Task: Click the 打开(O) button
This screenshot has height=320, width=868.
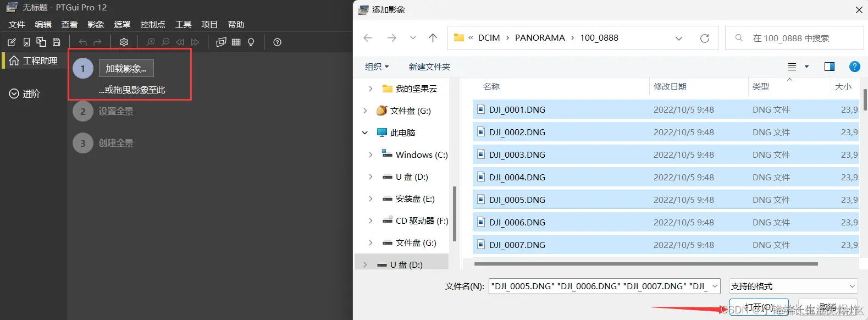Action: (x=759, y=307)
